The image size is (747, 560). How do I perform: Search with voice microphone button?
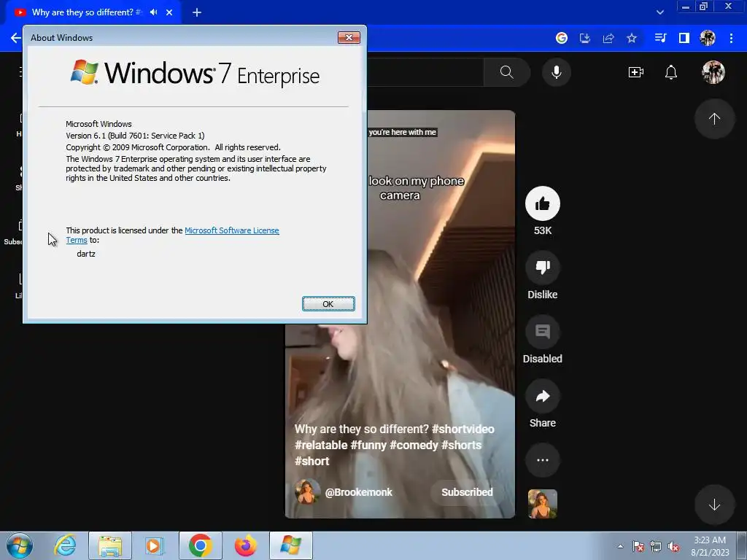(x=557, y=72)
